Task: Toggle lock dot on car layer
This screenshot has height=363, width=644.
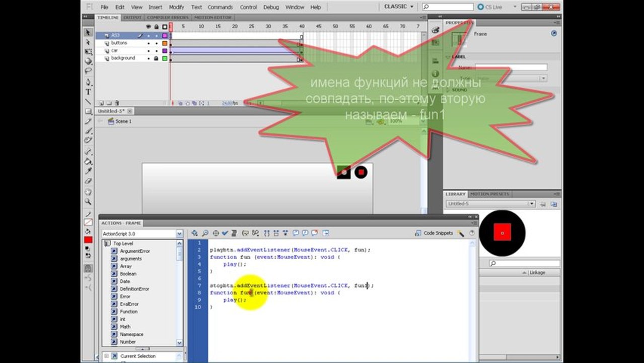Action: (156, 51)
